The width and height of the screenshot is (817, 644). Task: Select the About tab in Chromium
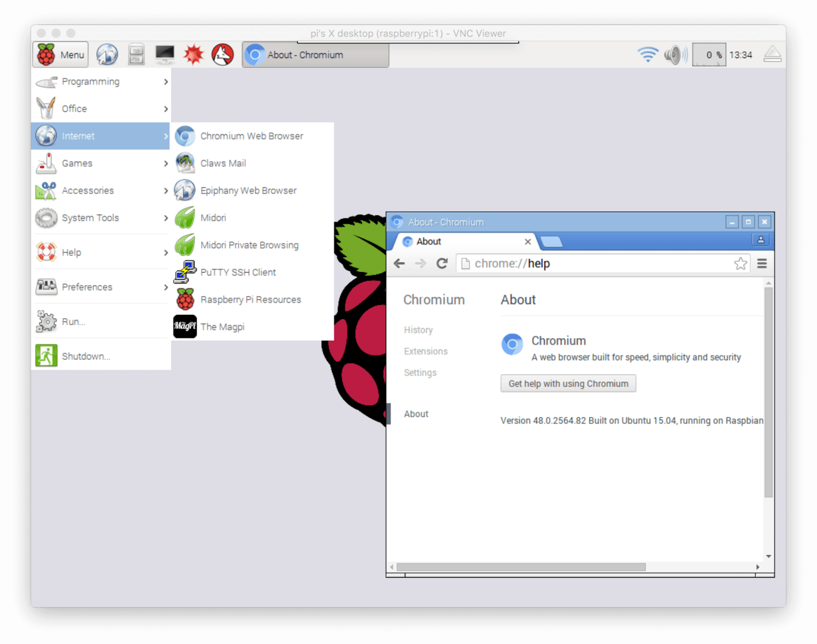click(x=465, y=241)
